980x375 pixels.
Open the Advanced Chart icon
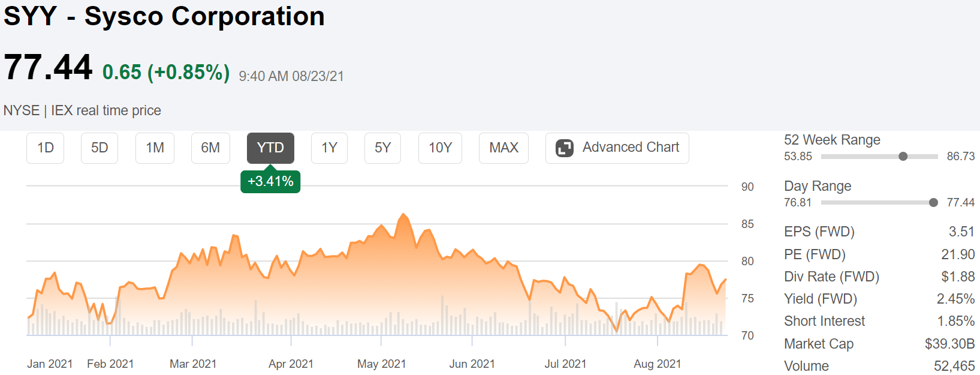[564, 147]
